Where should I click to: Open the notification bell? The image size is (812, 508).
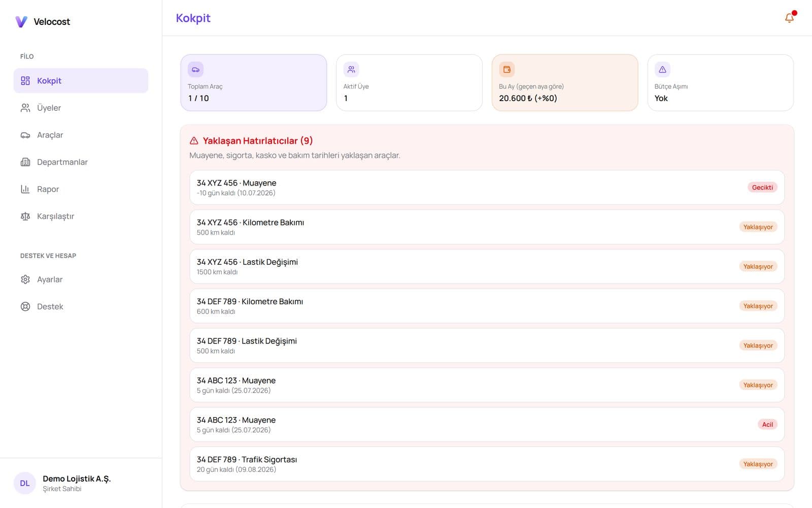pos(789,18)
